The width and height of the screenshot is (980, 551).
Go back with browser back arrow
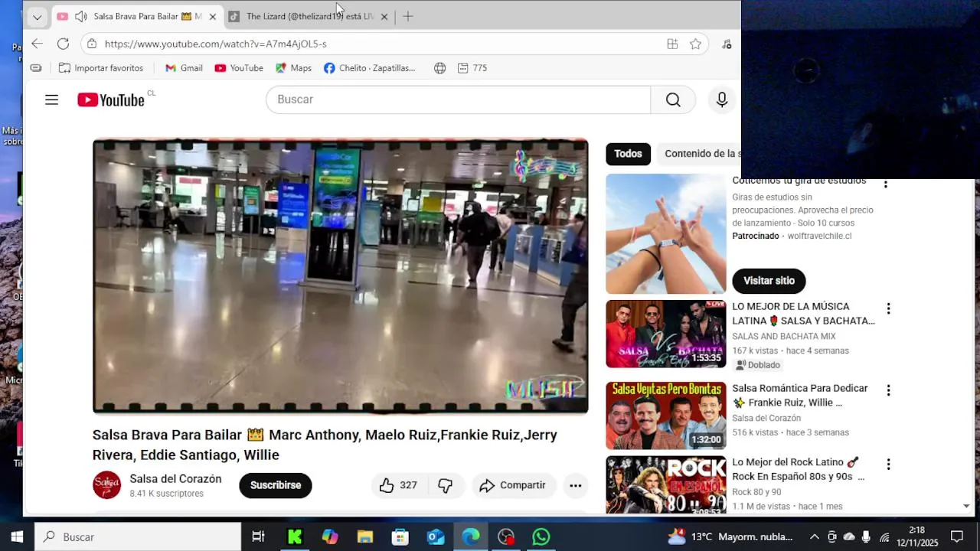[37, 44]
